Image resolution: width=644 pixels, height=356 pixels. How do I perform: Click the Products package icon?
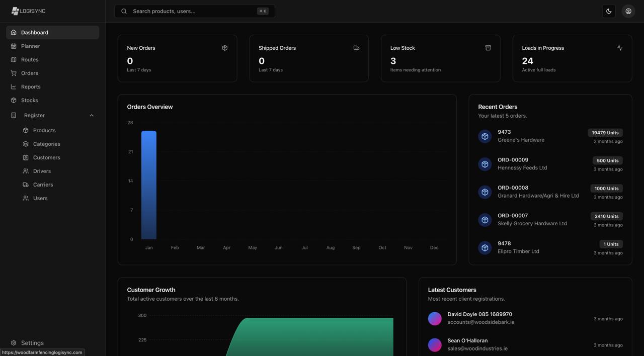(26, 130)
